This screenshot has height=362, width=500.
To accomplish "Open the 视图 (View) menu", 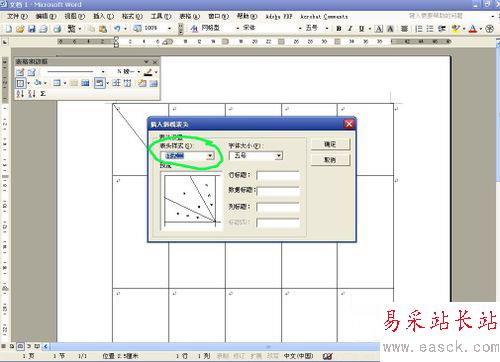I will tap(75, 16).
